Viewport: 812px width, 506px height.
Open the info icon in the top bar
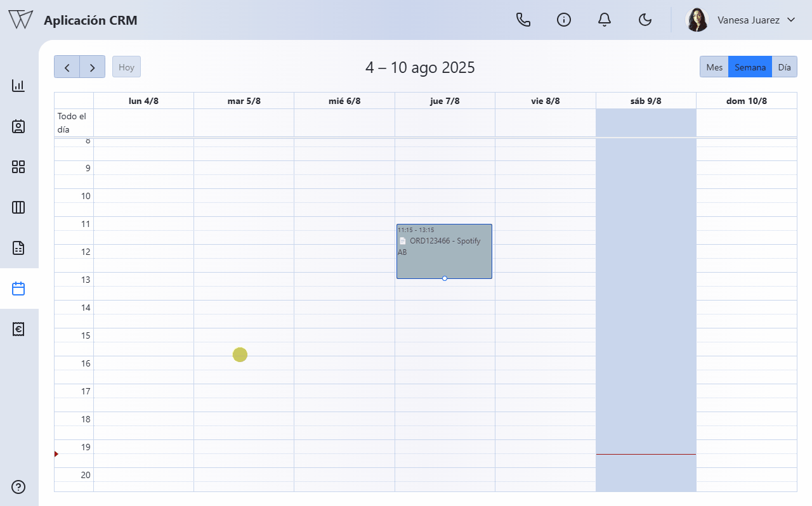tap(564, 20)
